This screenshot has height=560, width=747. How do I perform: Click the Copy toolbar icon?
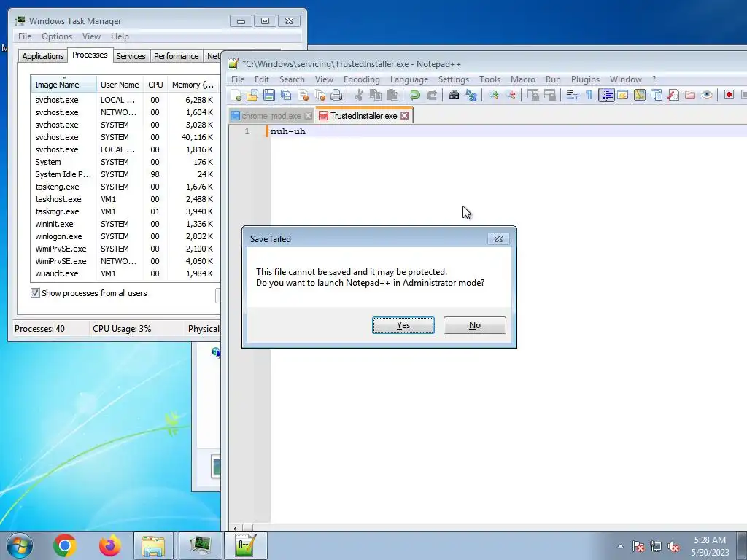pos(376,96)
